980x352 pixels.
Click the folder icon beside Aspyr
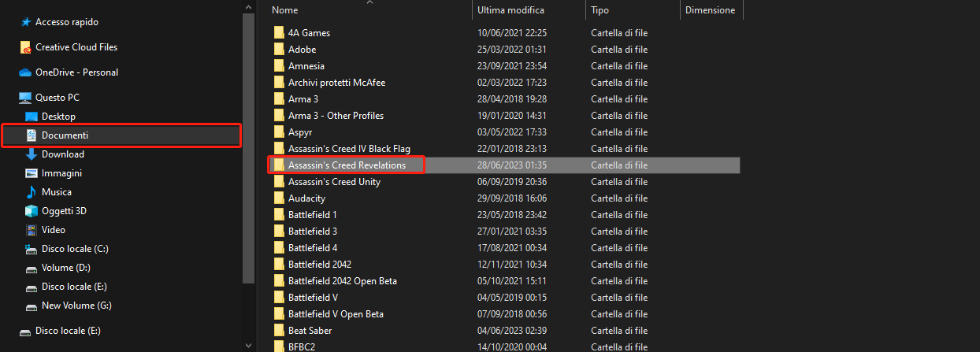coord(279,132)
